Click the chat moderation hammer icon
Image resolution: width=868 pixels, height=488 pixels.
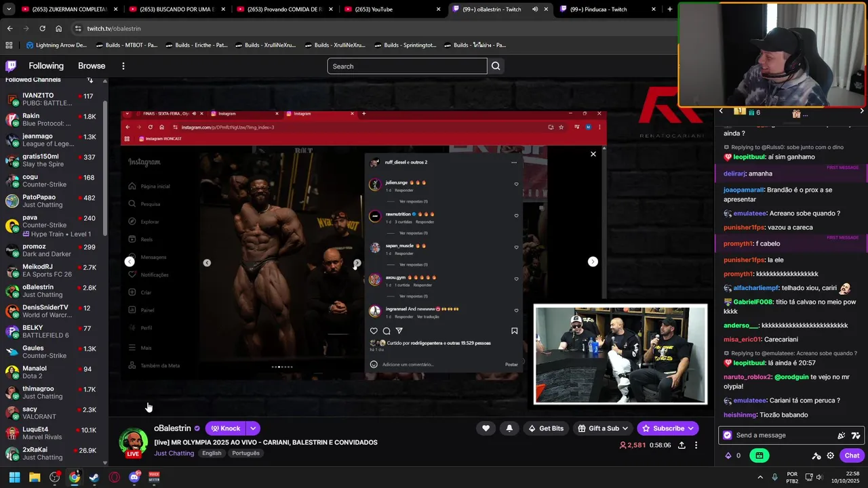tap(816, 455)
